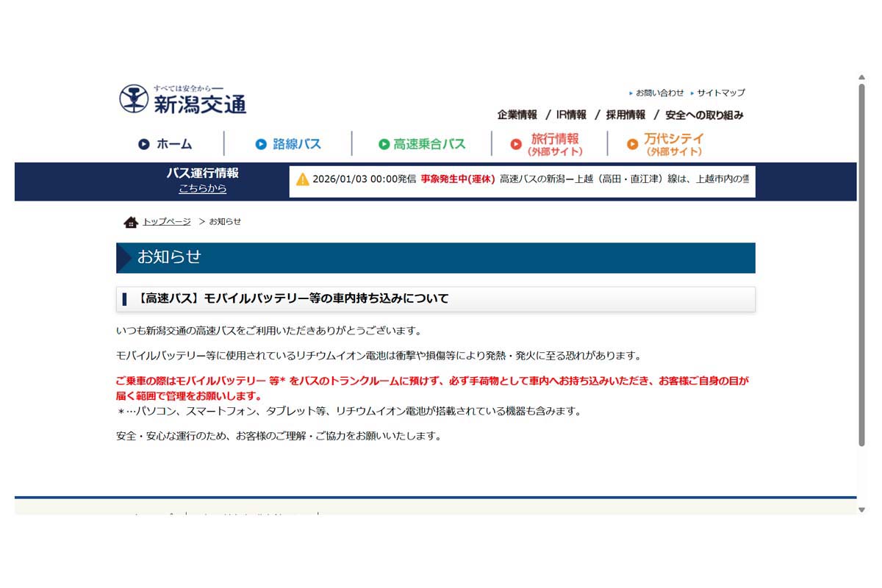Click the 企業情報 link
The image size is (882, 588).
pos(517,115)
